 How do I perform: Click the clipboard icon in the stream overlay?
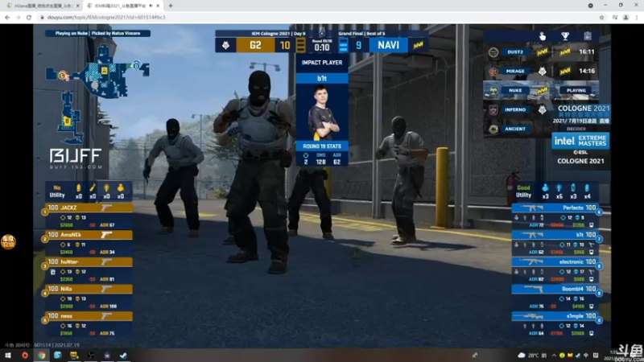click(588, 36)
